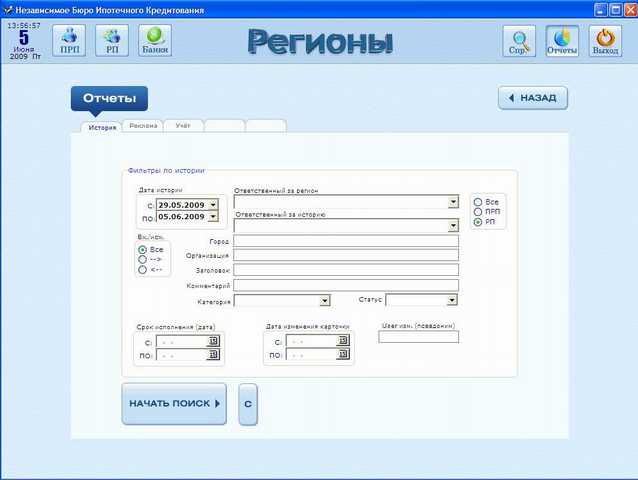The image size is (638, 480).
Task: Click the User изм. input field
Action: click(x=418, y=337)
